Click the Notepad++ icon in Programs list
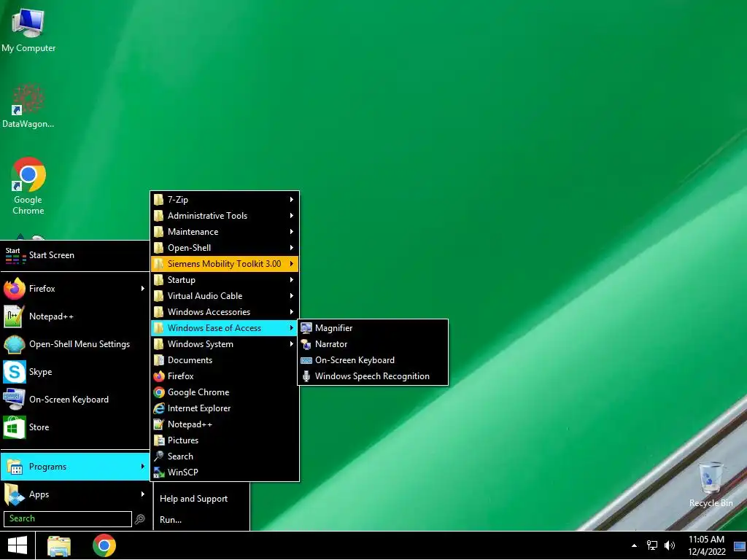Viewport: 747px width, 560px height. [x=159, y=424]
